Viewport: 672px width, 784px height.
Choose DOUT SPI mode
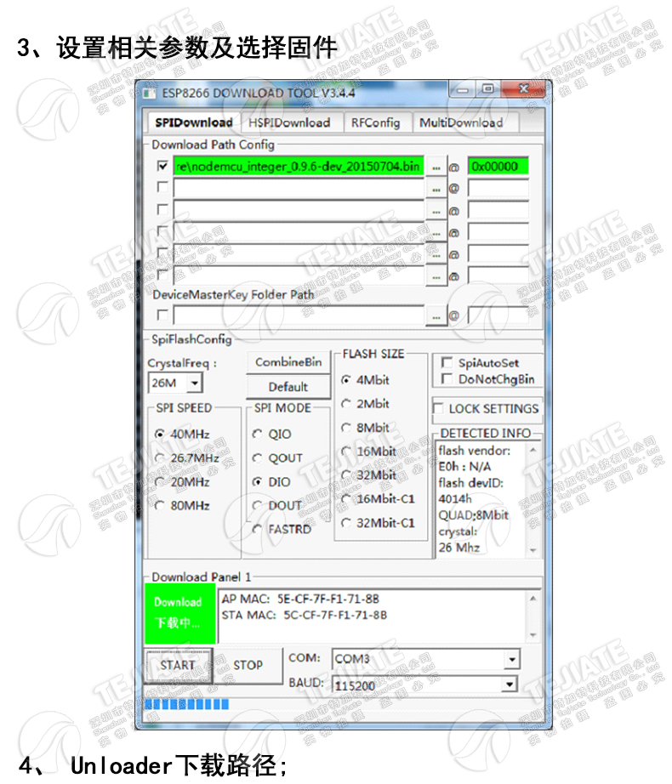pyautogui.click(x=277, y=505)
